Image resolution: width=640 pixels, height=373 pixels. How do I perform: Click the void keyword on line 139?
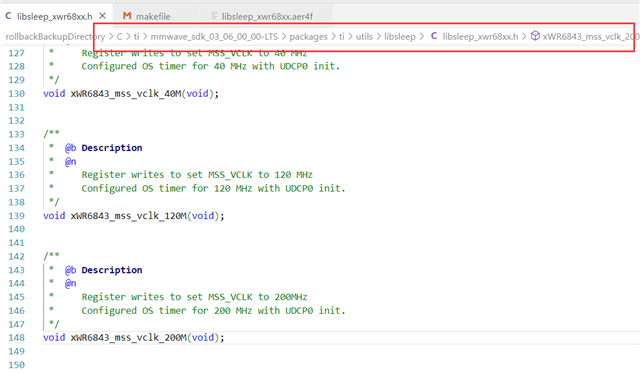coord(54,216)
